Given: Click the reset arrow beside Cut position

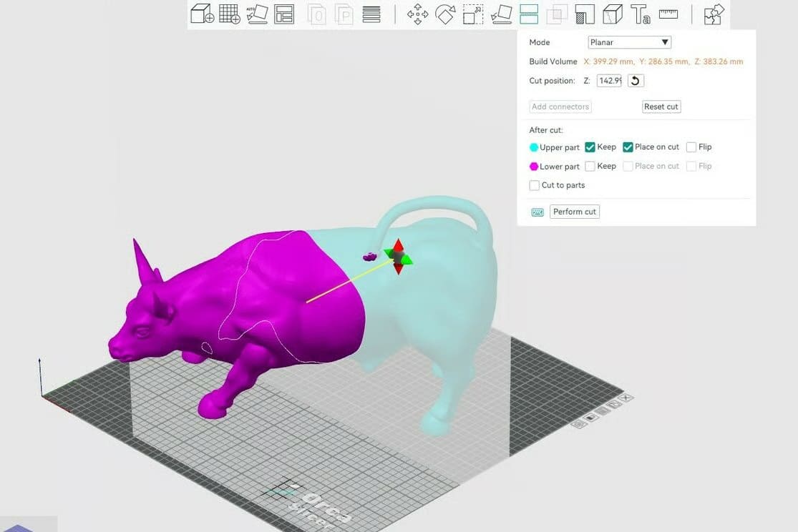Looking at the screenshot, I should point(636,81).
